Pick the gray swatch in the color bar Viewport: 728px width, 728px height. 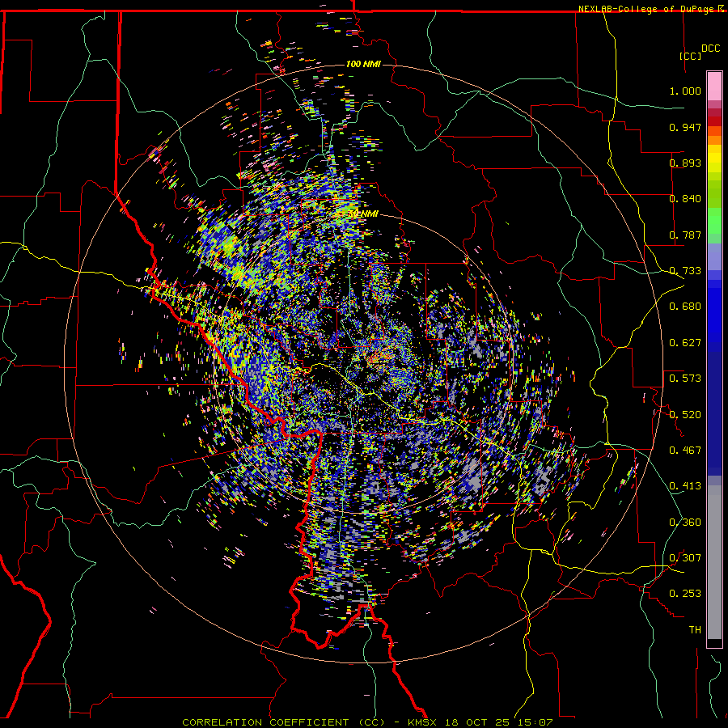pos(714,562)
